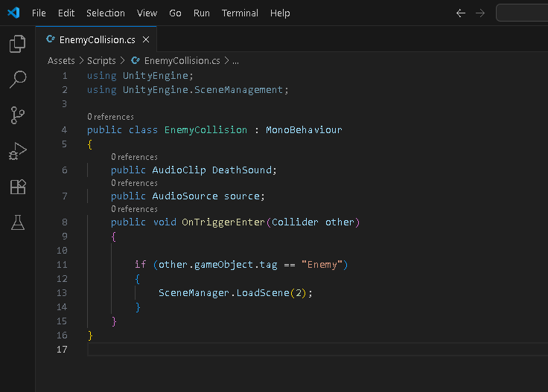Screen dimensions: 548x392
Task: Open the Source Control view
Action: click(17, 115)
